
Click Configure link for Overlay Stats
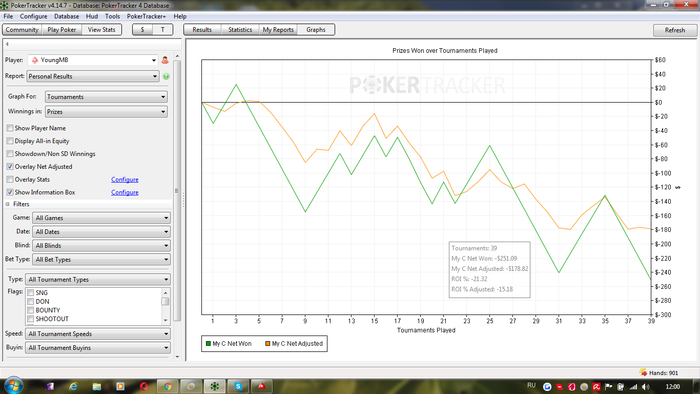[125, 179]
